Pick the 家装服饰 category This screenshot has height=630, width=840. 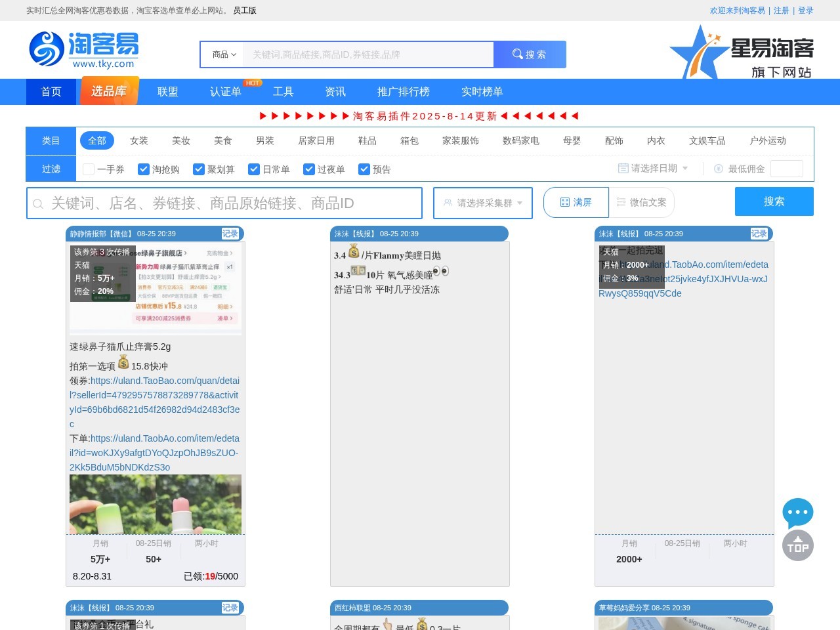coord(461,140)
